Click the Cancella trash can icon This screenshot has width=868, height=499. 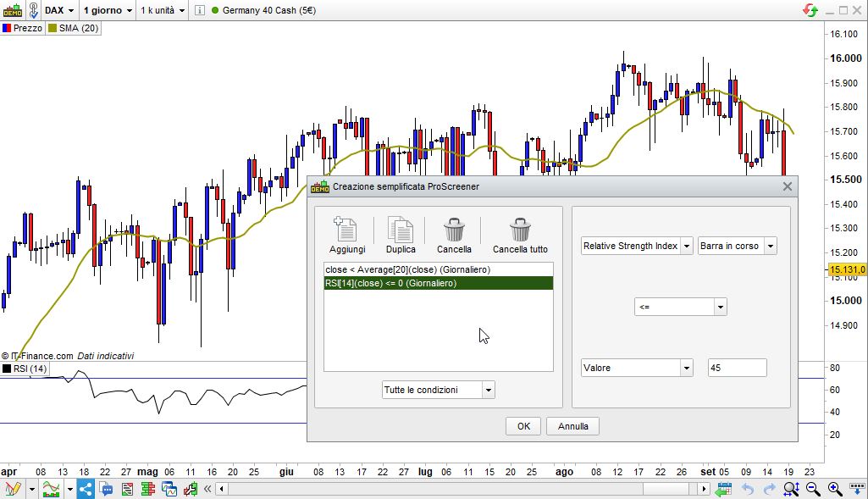(x=454, y=230)
